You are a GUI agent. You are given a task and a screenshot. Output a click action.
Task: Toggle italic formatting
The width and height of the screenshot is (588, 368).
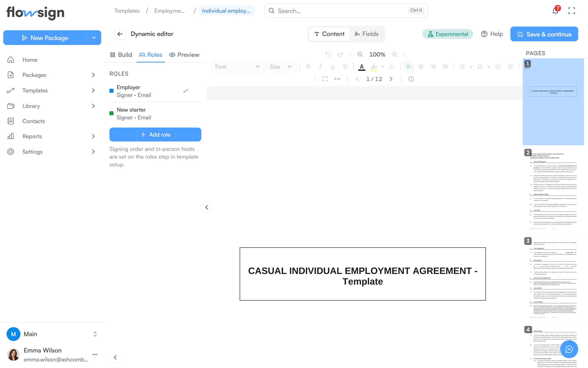[x=321, y=67]
